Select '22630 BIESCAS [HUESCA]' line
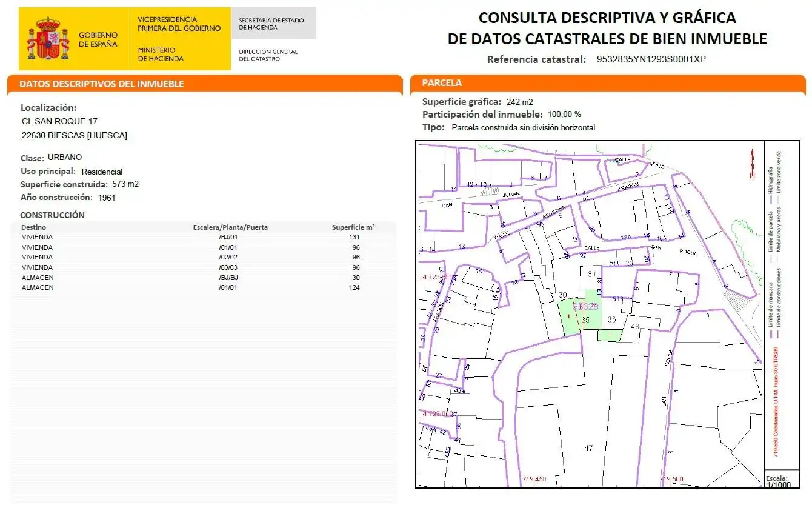 (75, 136)
